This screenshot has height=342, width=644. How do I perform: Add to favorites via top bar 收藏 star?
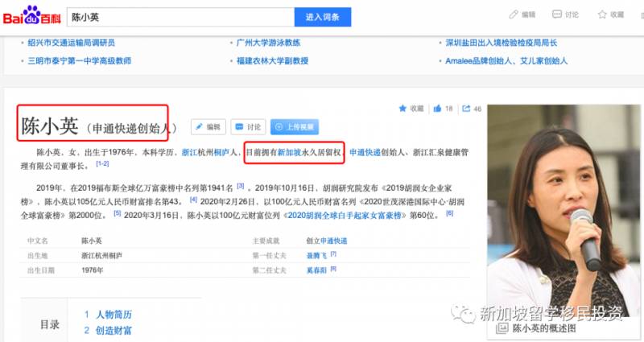[611, 14]
